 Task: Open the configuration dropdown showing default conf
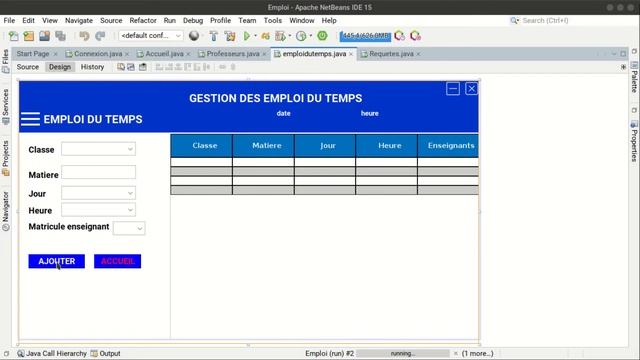(x=151, y=36)
